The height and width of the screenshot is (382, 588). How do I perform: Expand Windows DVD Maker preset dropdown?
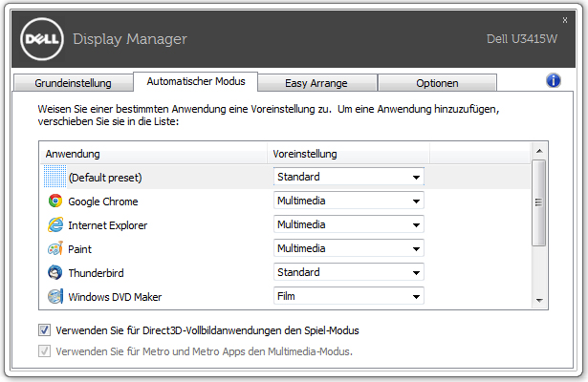(x=349, y=296)
